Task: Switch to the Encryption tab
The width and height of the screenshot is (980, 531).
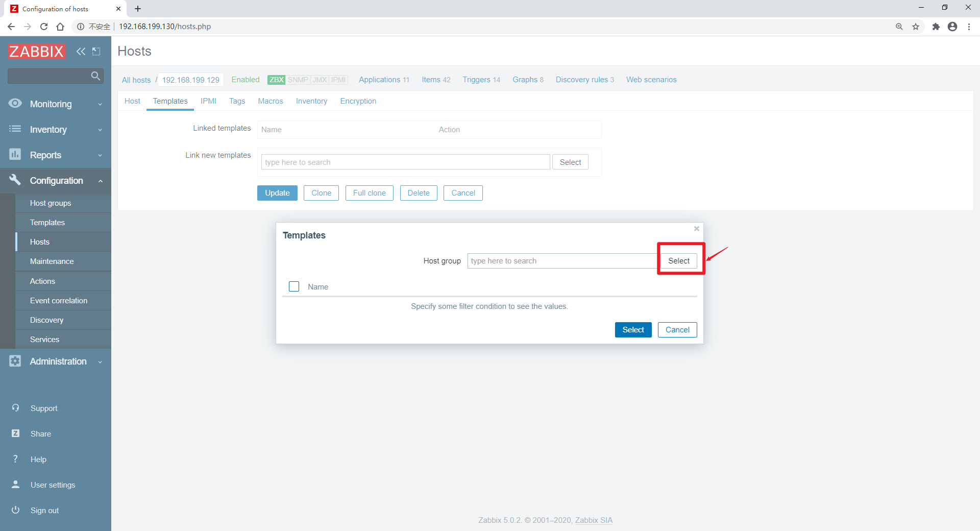Action: [358, 101]
